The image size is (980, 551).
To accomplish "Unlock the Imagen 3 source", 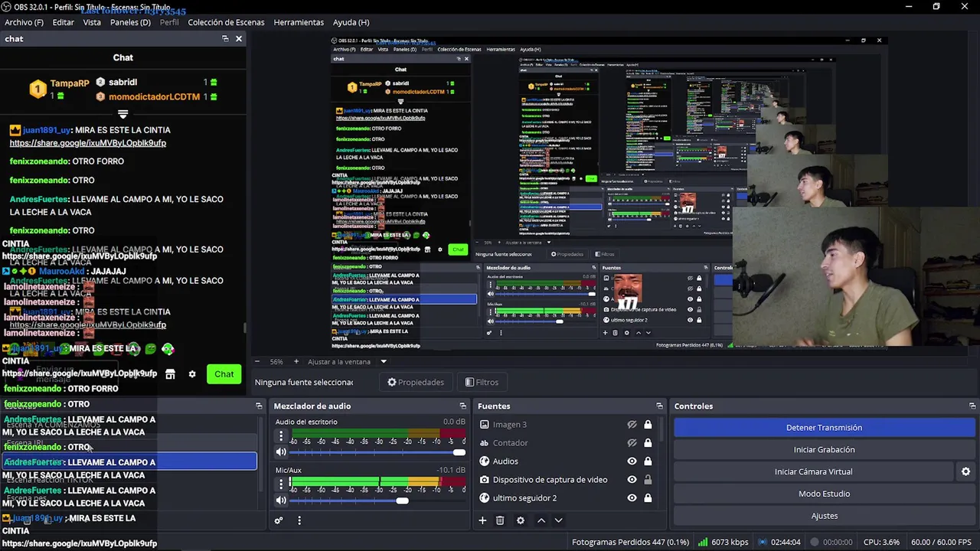I will 648,425.
